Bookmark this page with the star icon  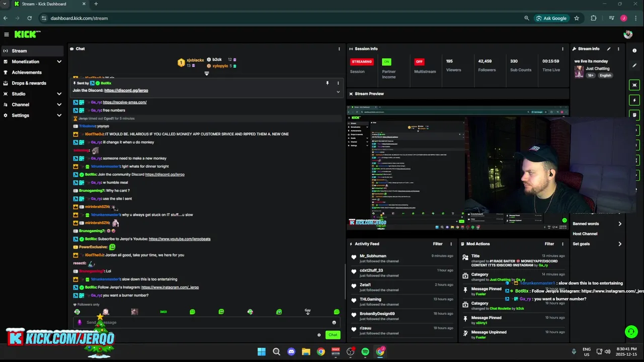[577, 18]
